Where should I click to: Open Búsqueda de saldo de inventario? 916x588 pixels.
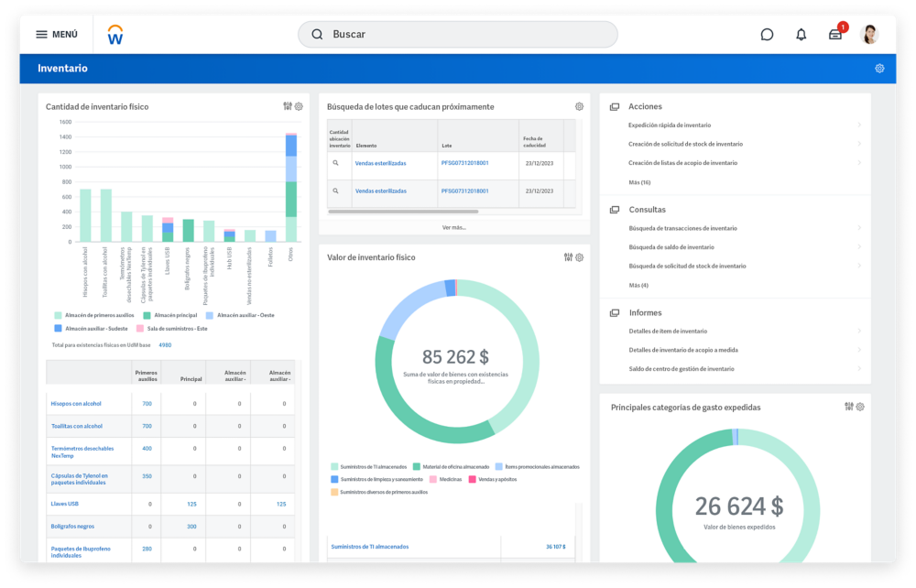[x=671, y=247]
